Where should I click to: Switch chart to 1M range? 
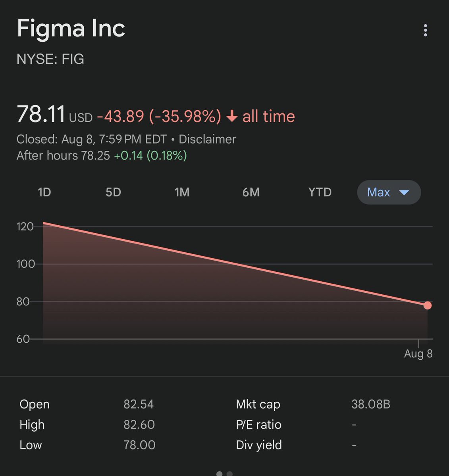(x=182, y=192)
